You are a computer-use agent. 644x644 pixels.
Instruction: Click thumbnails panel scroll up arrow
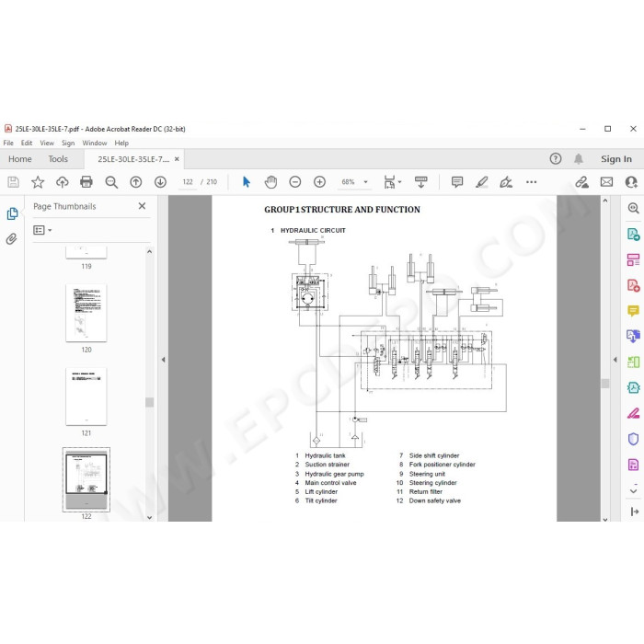pos(149,251)
